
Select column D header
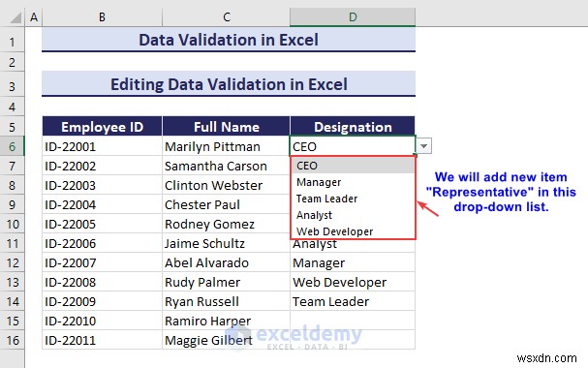[353, 17]
